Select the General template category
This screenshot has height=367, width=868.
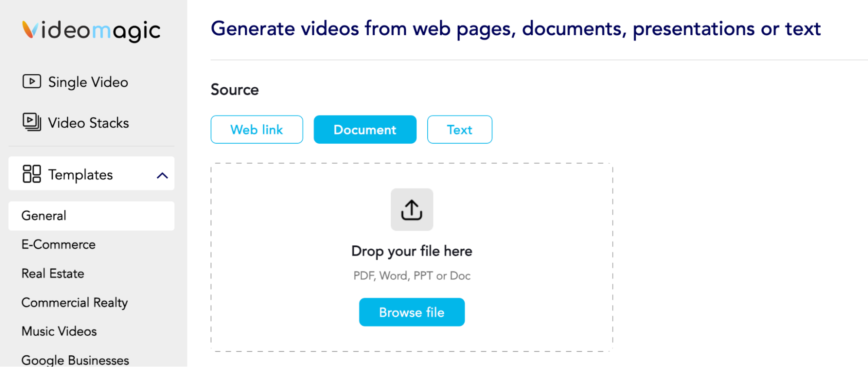(91, 216)
